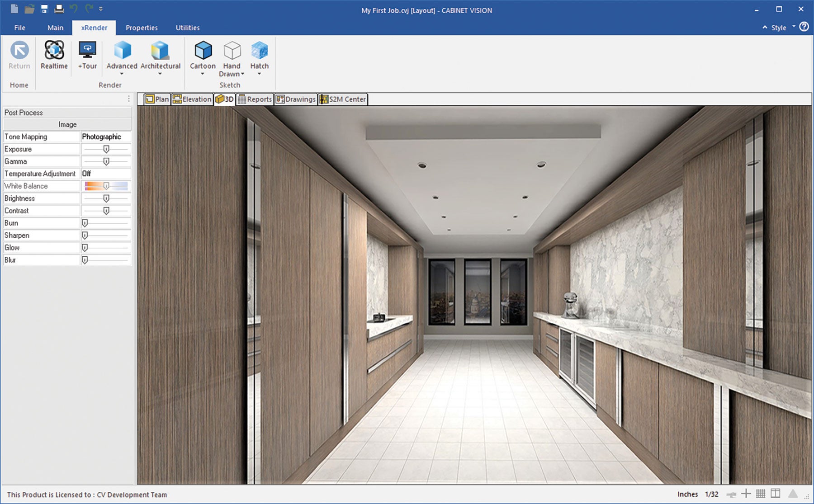
Task: Open the Hatch sketch dropdown
Action: point(259,74)
